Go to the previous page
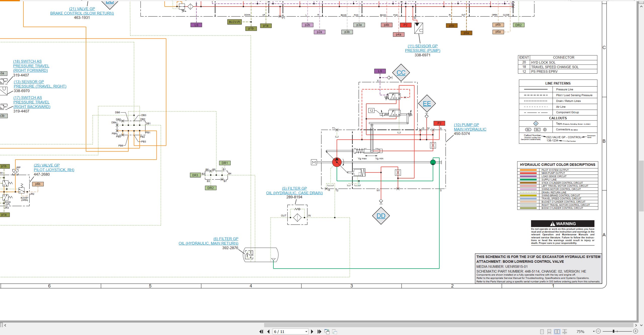Screen dimensions: 644x335 coord(268,332)
